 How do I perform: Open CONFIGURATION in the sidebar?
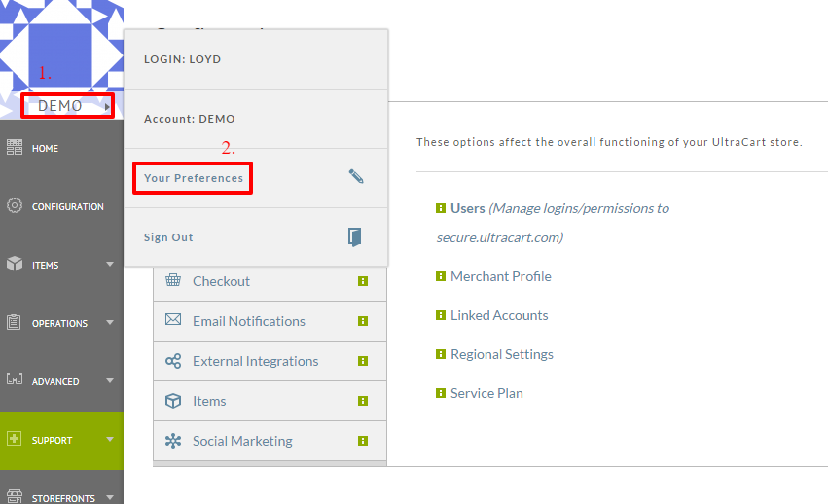pyautogui.click(x=67, y=206)
